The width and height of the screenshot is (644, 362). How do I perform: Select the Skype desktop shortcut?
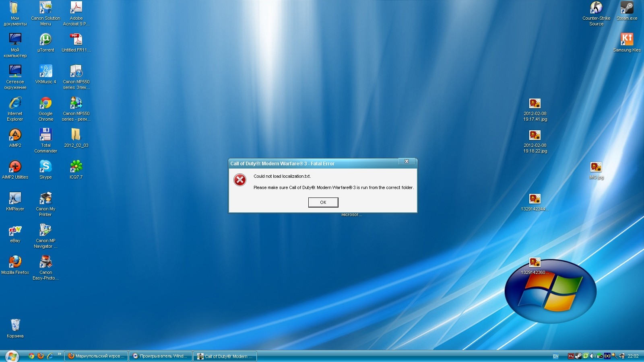pyautogui.click(x=45, y=170)
